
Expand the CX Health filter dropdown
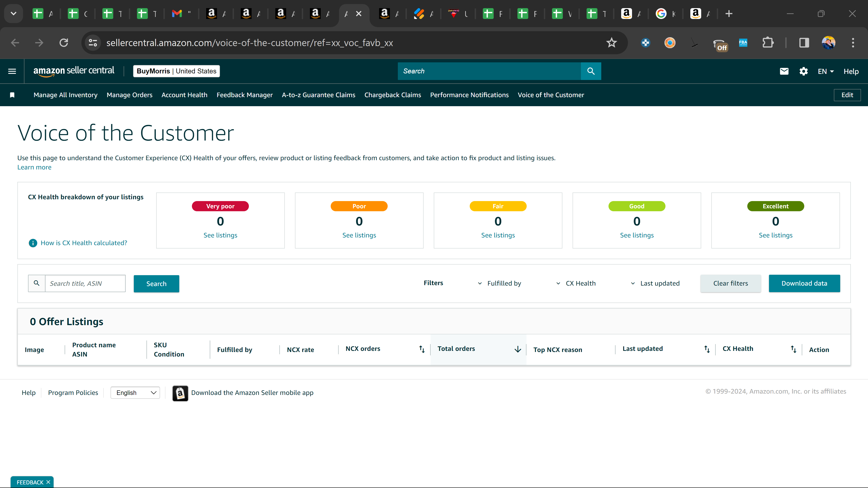[576, 283]
